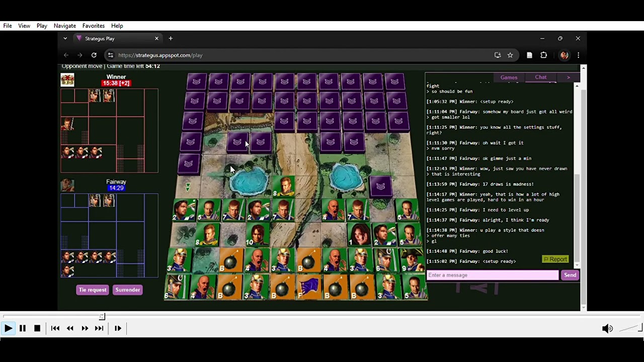644x362 pixels.
Task: Fast-forward the video with the double-right arrows
Action: point(85,328)
